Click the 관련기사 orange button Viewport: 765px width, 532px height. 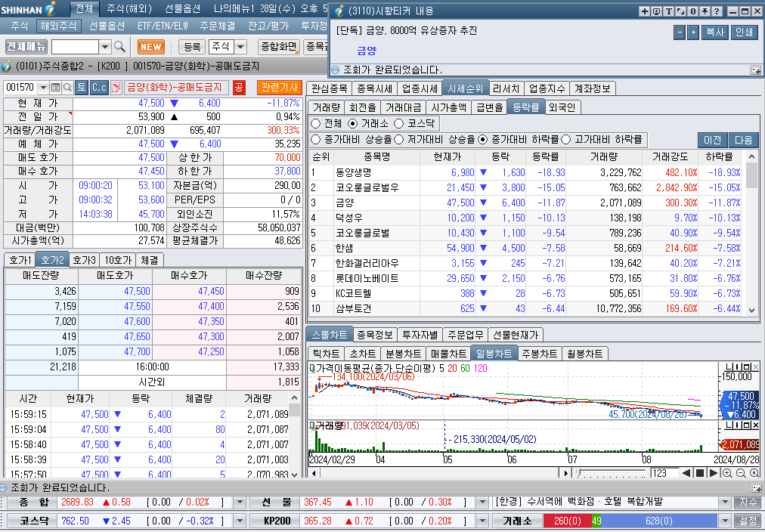click(x=280, y=88)
